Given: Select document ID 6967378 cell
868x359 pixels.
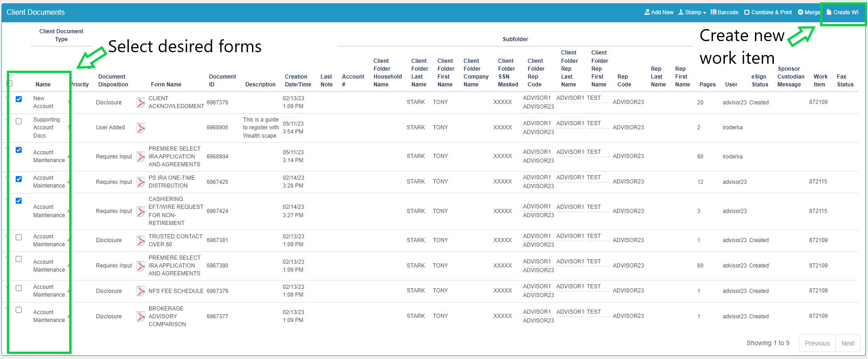Looking at the screenshot, I should pyautogui.click(x=217, y=103).
